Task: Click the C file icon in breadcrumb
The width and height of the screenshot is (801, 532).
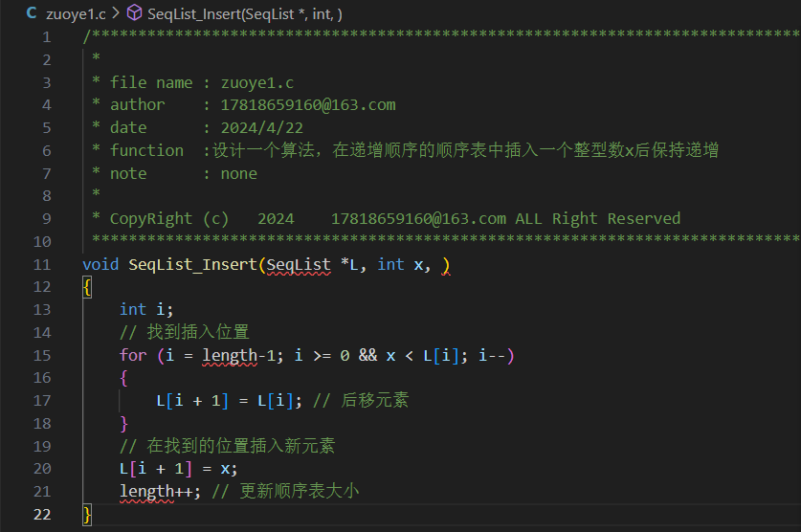Action: pyautogui.click(x=32, y=12)
